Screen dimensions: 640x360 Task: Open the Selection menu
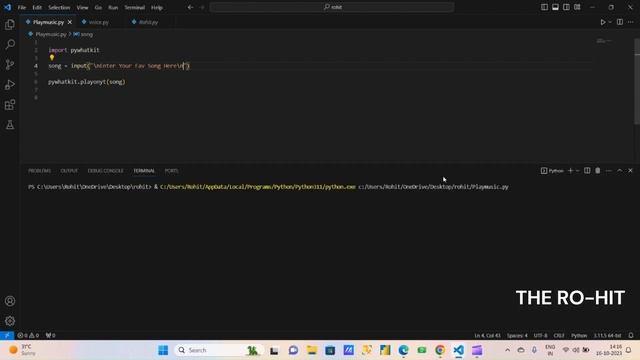click(59, 7)
